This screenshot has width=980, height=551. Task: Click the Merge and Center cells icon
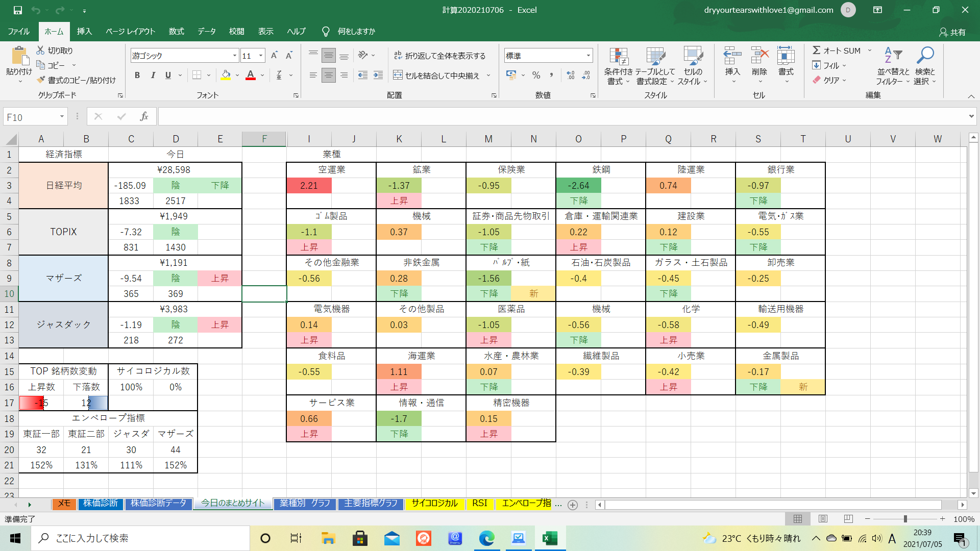(x=398, y=76)
